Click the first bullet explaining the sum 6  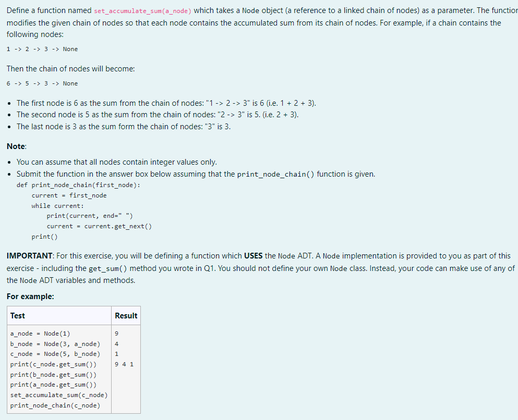pos(166,103)
